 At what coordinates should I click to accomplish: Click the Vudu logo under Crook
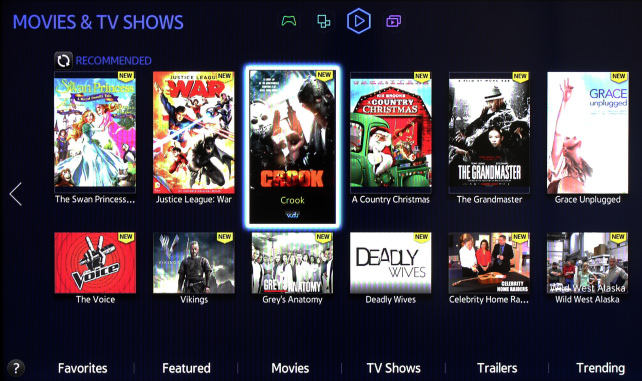pos(292,215)
